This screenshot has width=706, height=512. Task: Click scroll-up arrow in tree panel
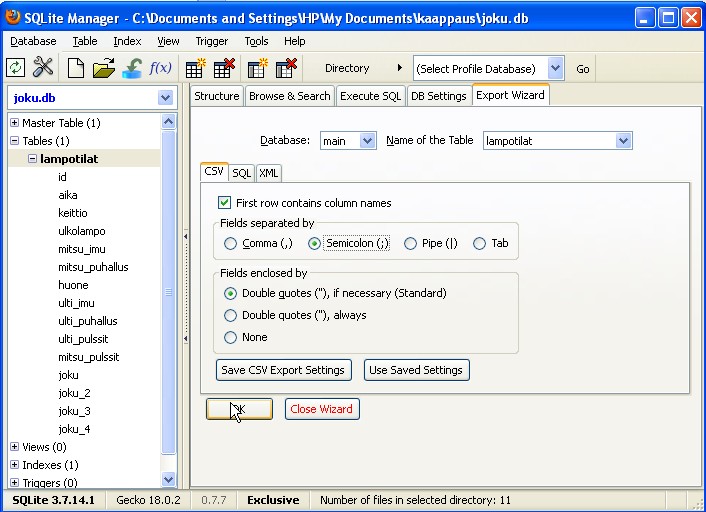[x=168, y=121]
